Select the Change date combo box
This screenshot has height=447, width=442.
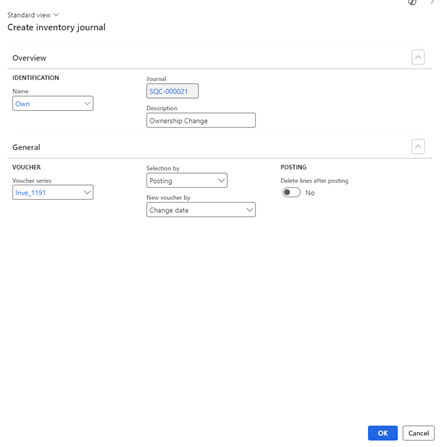point(201,210)
